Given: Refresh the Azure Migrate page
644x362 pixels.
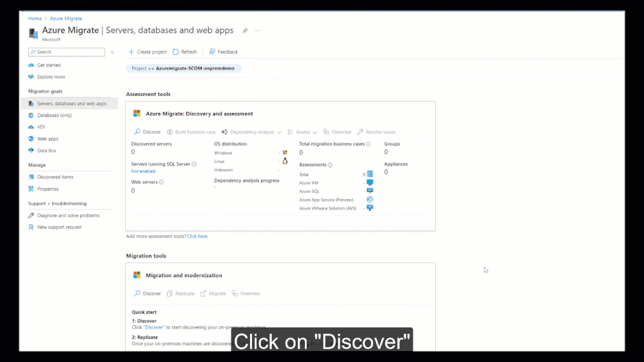Looking at the screenshot, I should point(185,52).
